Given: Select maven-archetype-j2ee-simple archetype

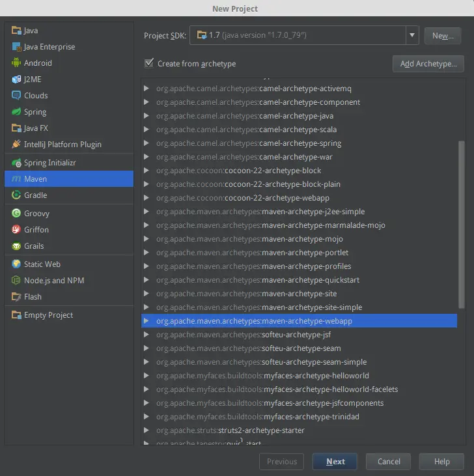Looking at the screenshot, I should (x=300, y=211).
